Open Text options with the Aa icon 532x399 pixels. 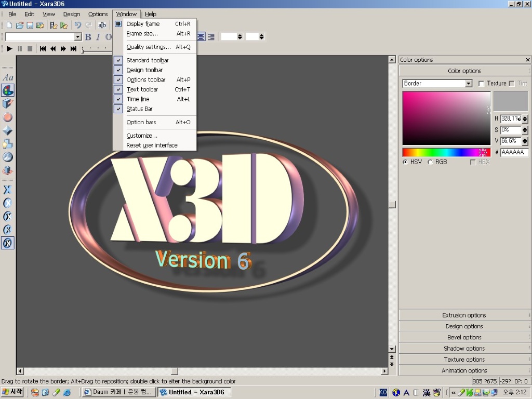pyautogui.click(x=8, y=77)
